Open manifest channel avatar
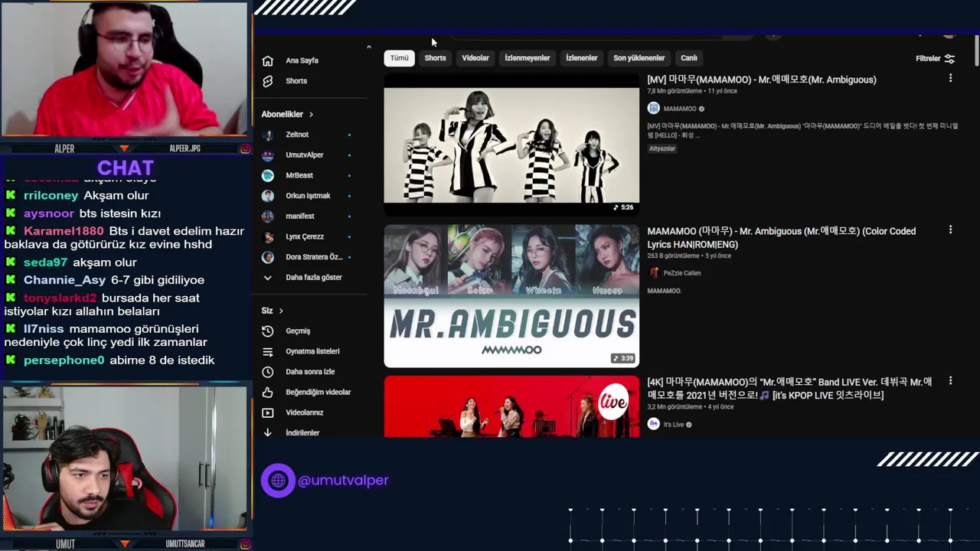The height and width of the screenshot is (551, 980). click(x=268, y=216)
